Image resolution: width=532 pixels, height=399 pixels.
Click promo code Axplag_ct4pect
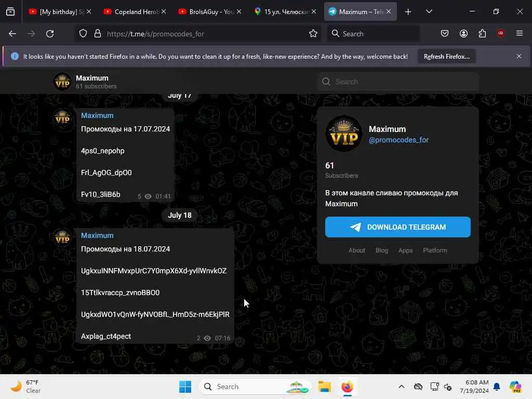pyautogui.click(x=106, y=336)
